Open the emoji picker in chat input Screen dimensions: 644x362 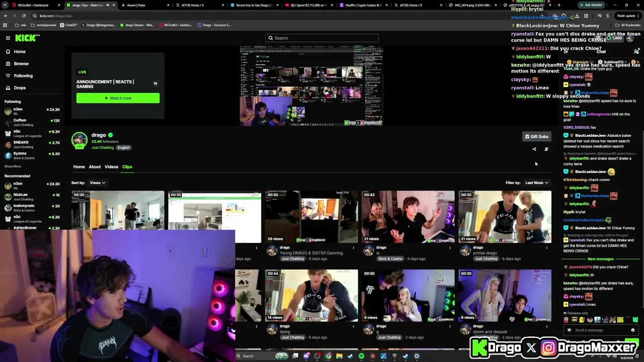pyautogui.click(x=633, y=330)
